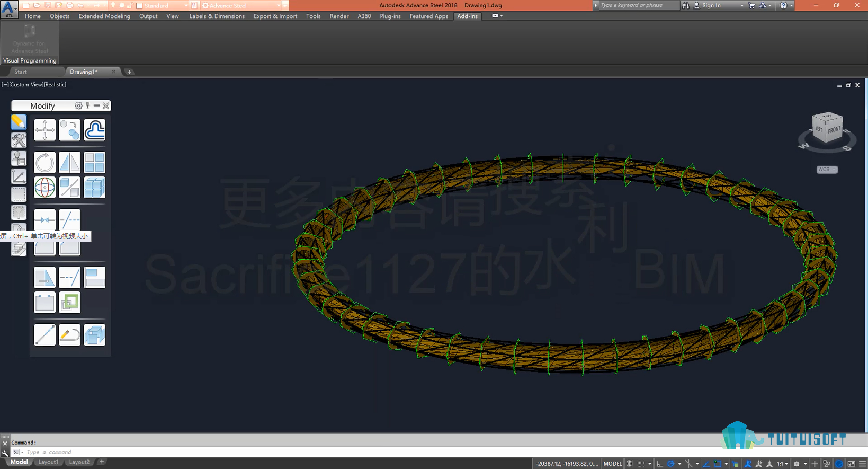868x469 pixels.
Task: Open the hammer and wrench tools category
Action: [x=19, y=140]
